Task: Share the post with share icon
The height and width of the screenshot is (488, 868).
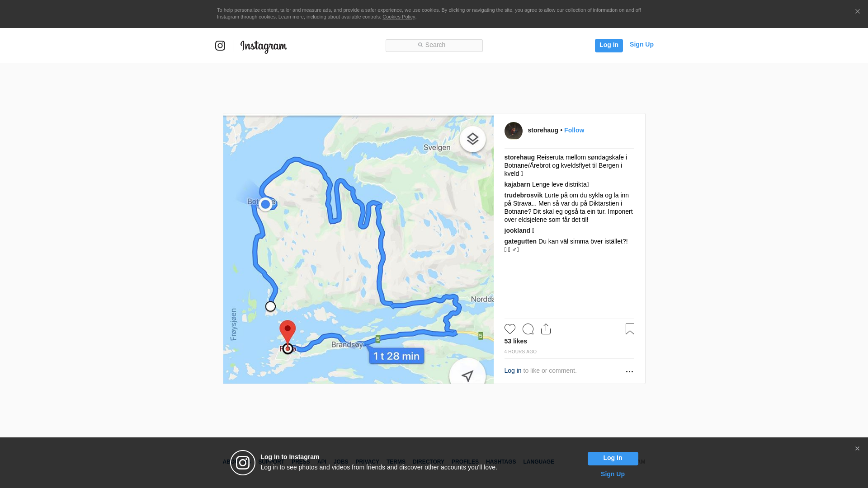Action: click(546, 329)
